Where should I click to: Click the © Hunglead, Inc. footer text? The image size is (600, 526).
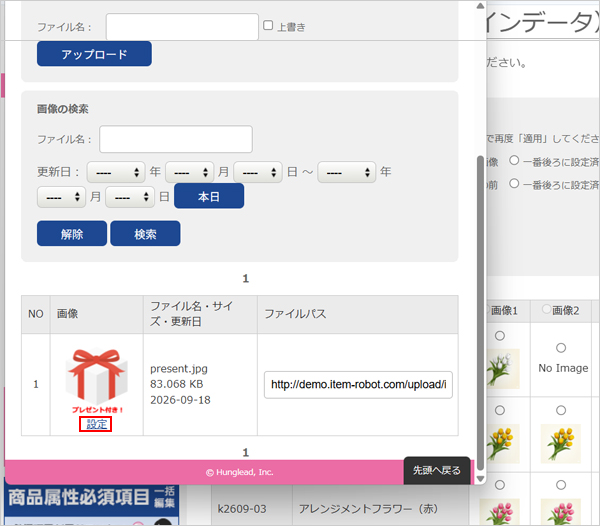[x=240, y=472]
